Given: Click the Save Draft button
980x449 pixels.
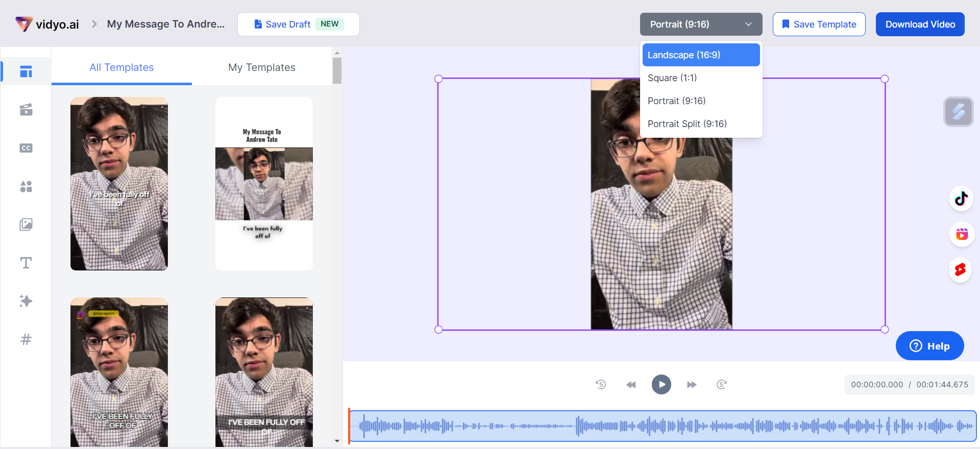Looking at the screenshot, I should click(x=299, y=24).
